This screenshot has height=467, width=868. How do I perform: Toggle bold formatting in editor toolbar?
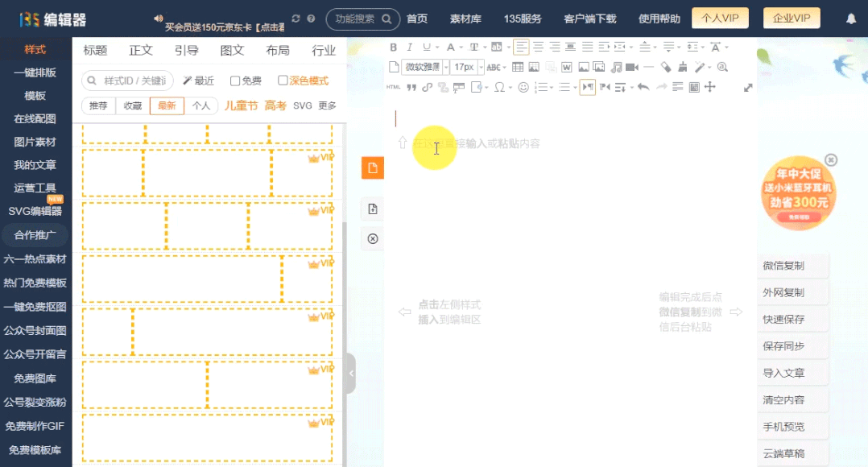394,47
